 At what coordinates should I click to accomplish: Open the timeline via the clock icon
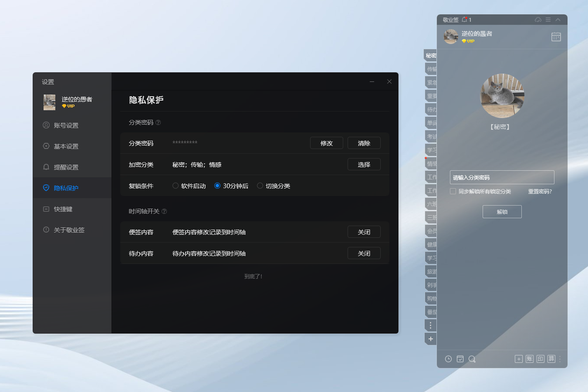[448, 358]
